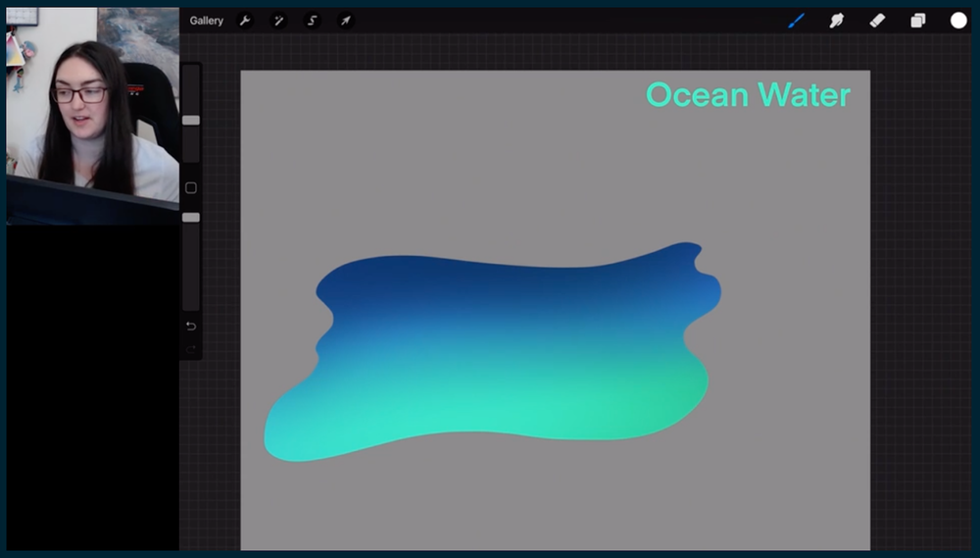This screenshot has height=558, width=980.
Task: Open the Gallery view
Action: (x=206, y=21)
